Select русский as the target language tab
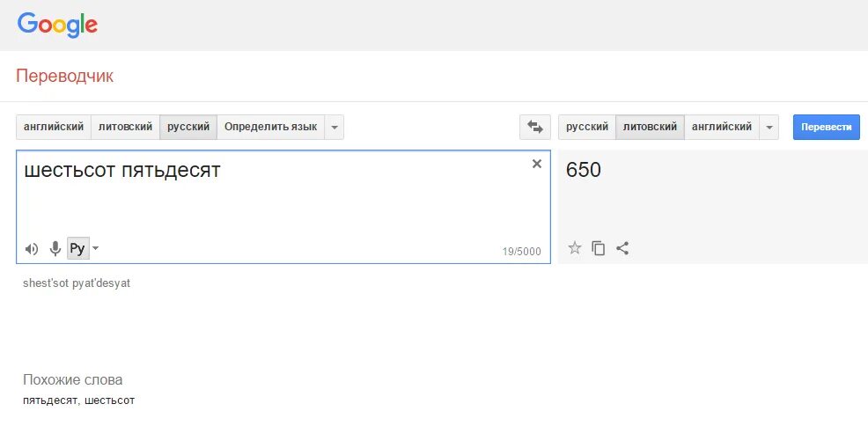The height and width of the screenshot is (426, 868). (x=587, y=127)
